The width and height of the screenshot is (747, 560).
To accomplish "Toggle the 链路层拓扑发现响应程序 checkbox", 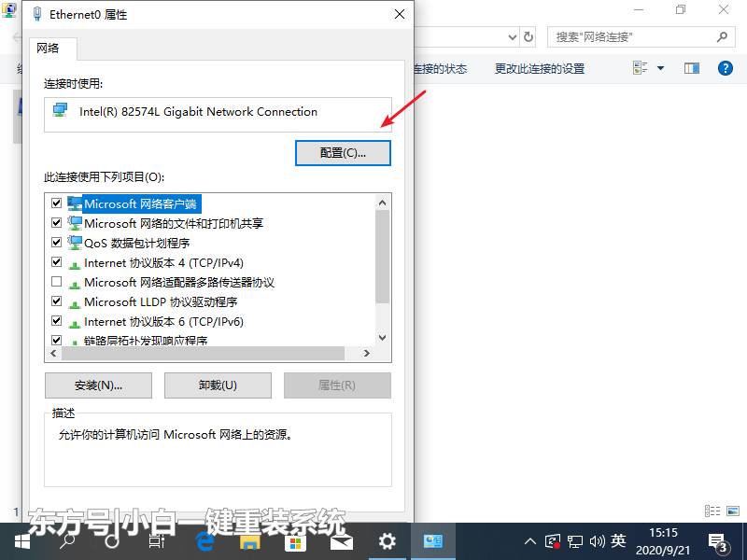I will click(57, 340).
